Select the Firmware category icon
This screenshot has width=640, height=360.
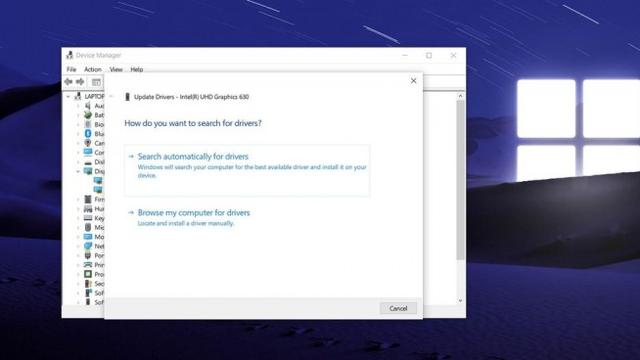(88, 199)
